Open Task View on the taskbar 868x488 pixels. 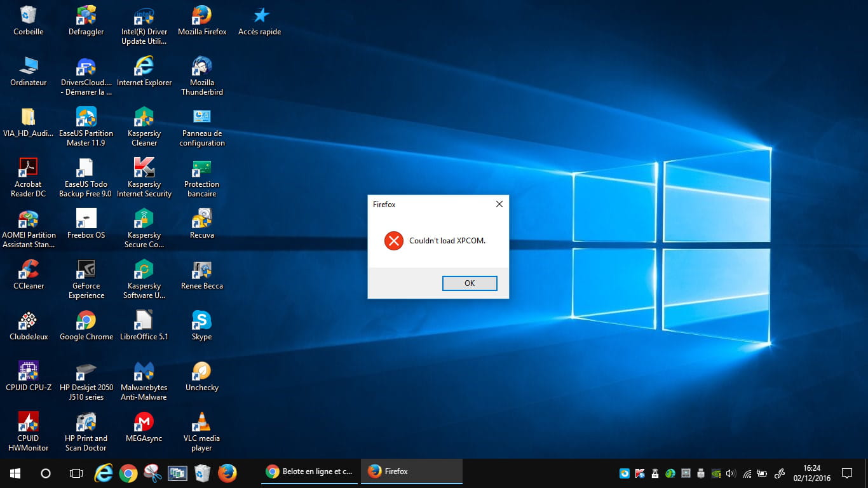coord(76,473)
